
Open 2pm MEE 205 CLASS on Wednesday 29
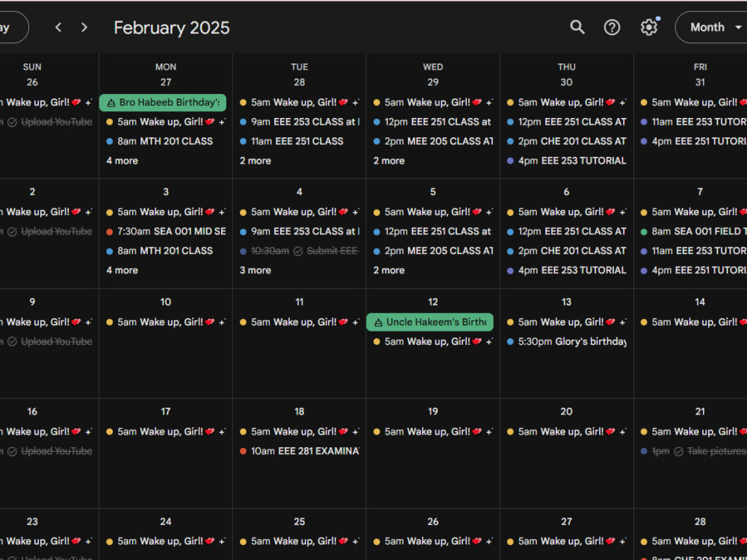432,141
